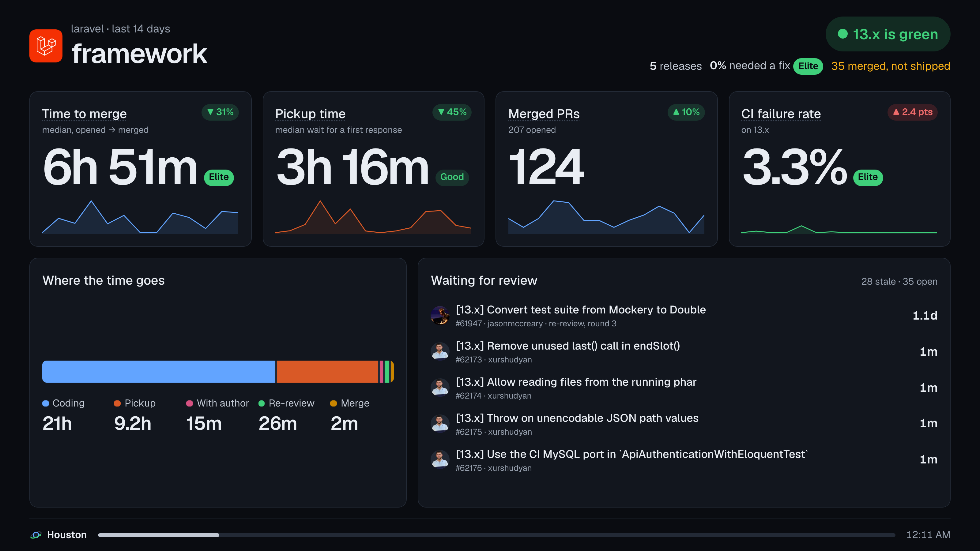Click the 45% decrease badge
Viewport: 980px width, 551px height.
[x=452, y=112]
